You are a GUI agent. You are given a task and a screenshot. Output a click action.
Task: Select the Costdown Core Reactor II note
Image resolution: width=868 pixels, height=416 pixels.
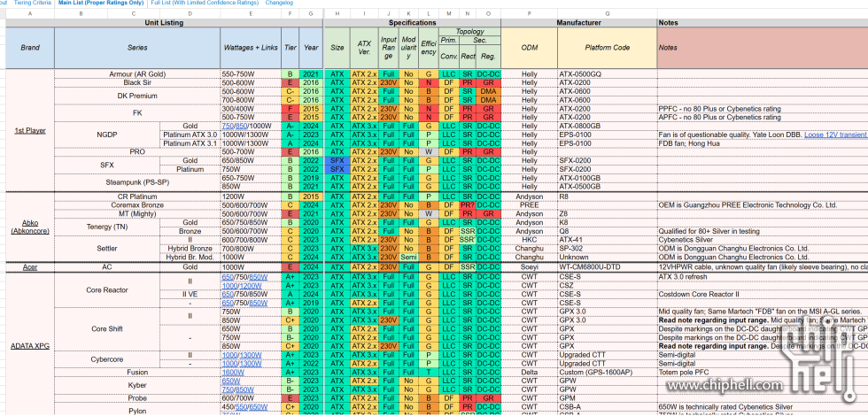pyautogui.click(x=698, y=294)
